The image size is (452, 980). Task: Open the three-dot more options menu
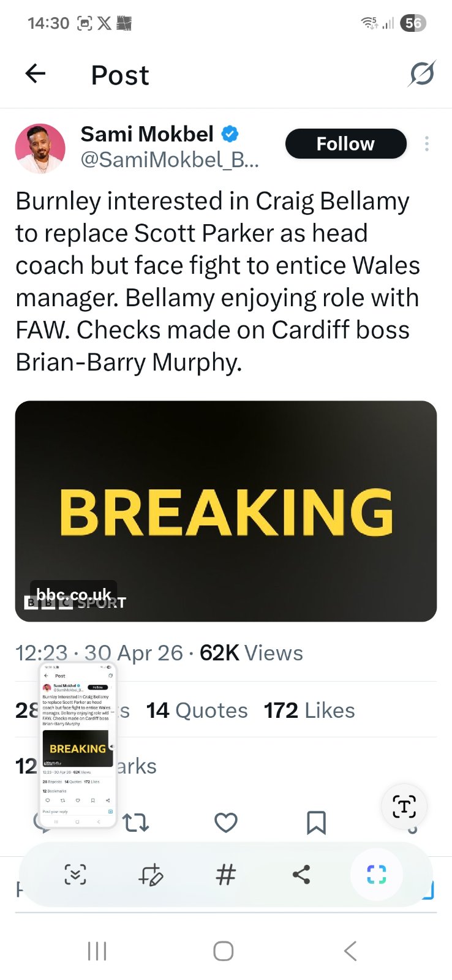[x=427, y=144]
